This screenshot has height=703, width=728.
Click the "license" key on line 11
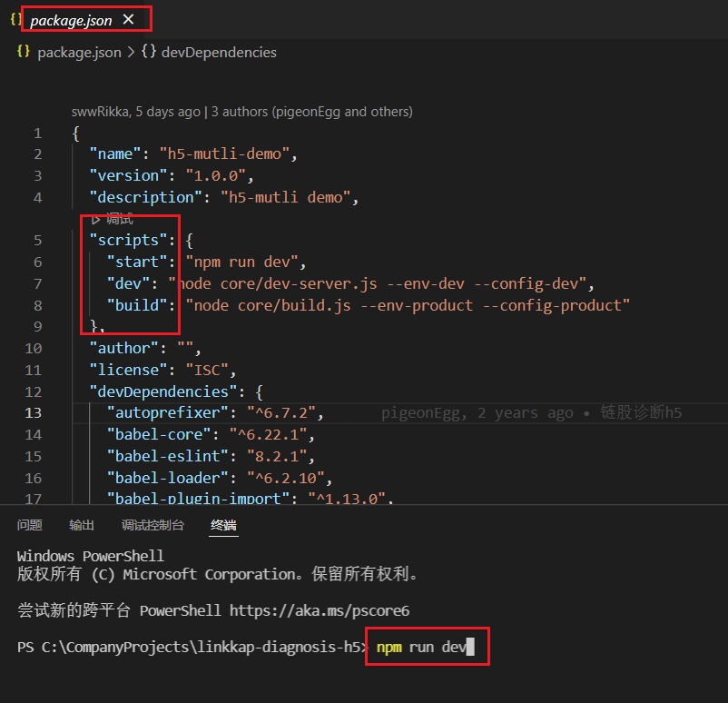[x=128, y=371]
